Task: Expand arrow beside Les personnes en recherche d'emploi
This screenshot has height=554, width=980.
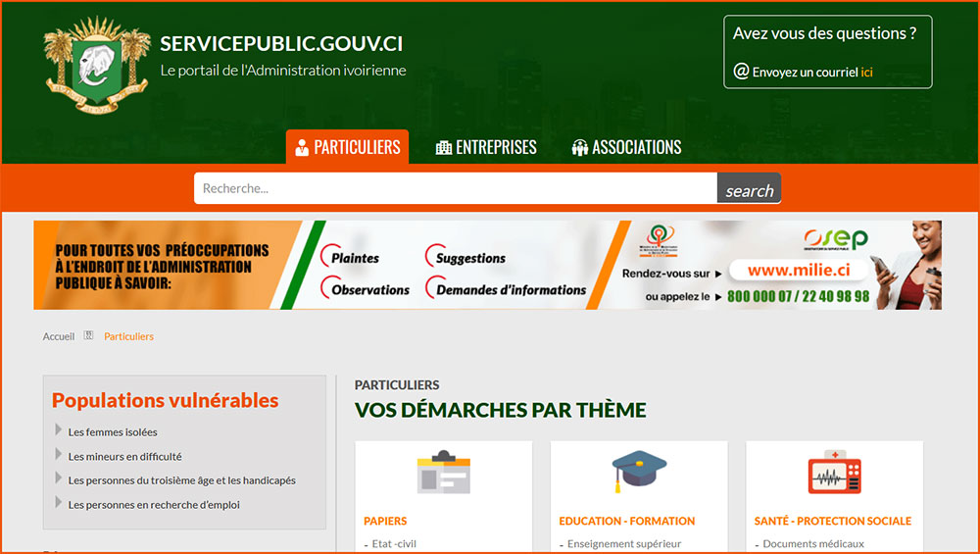Action: pyautogui.click(x=59, y=504)
